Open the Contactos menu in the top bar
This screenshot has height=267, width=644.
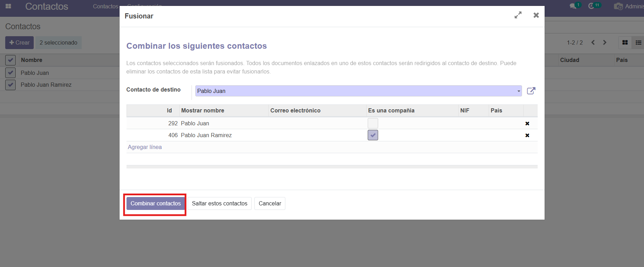105,6
